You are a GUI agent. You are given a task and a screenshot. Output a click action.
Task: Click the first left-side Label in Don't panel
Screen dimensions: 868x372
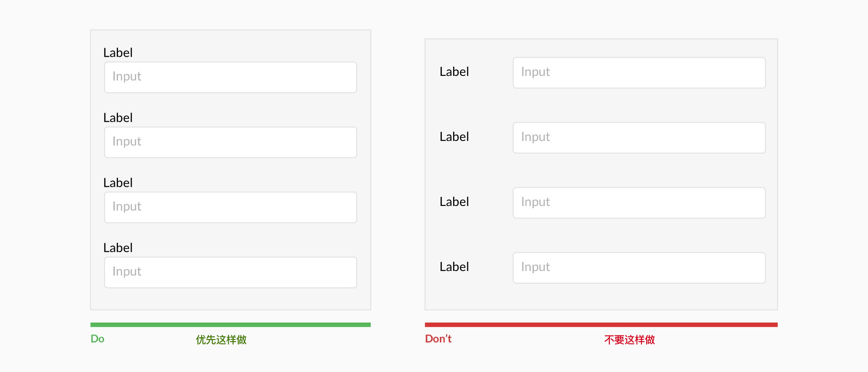454,72
